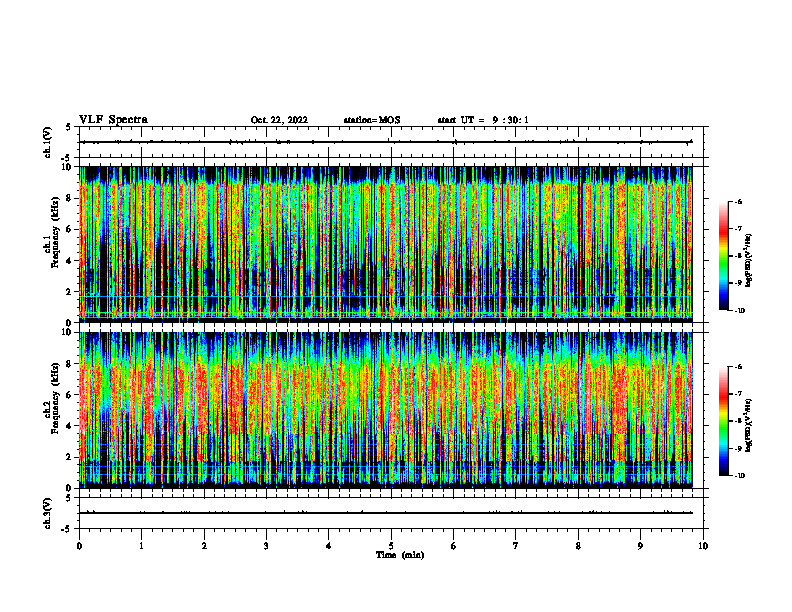Click time-axis tick label "3"
The width and height of the screenshot is (792, 612).
pyautogui.click(x=266, y=546)
